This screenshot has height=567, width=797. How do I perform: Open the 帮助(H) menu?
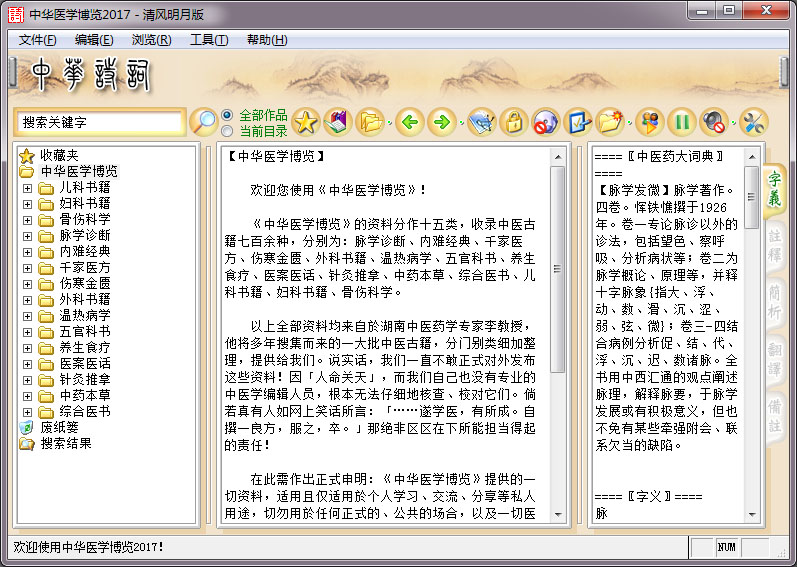(267, 40)
